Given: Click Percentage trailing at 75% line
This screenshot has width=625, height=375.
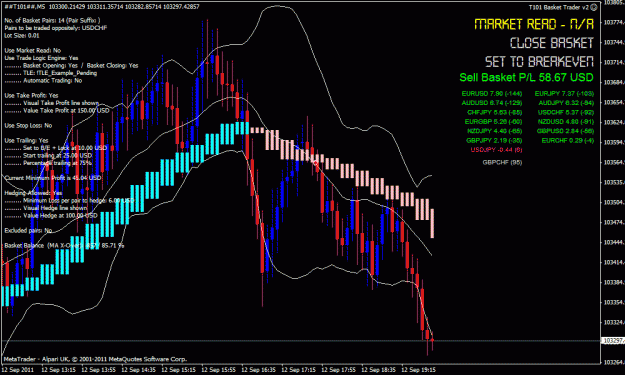Looking at the screenshot, I should click(x=48, y=163).
